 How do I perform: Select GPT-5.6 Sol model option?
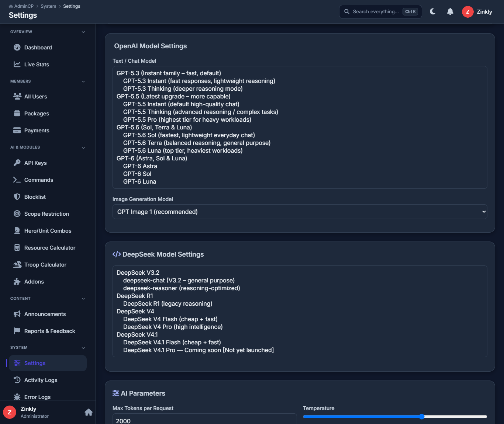click(189, 135)
